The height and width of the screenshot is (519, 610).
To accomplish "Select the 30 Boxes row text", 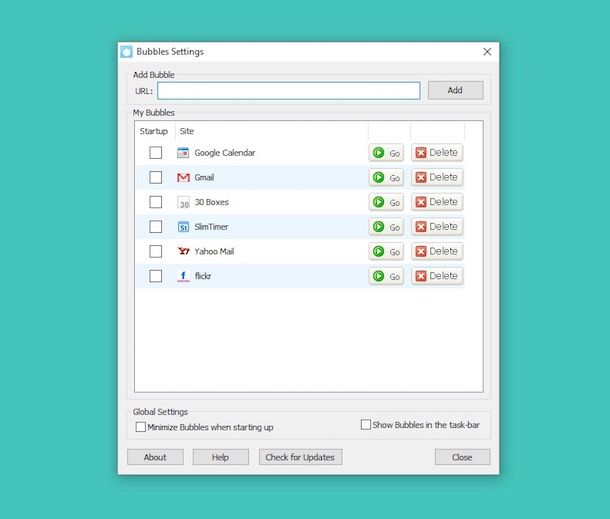I will (212, 202).
